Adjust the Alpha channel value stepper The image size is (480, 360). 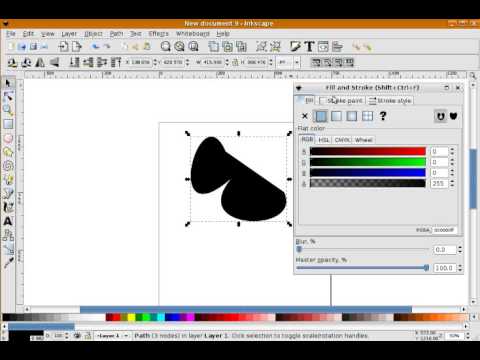tap(452, 183)
